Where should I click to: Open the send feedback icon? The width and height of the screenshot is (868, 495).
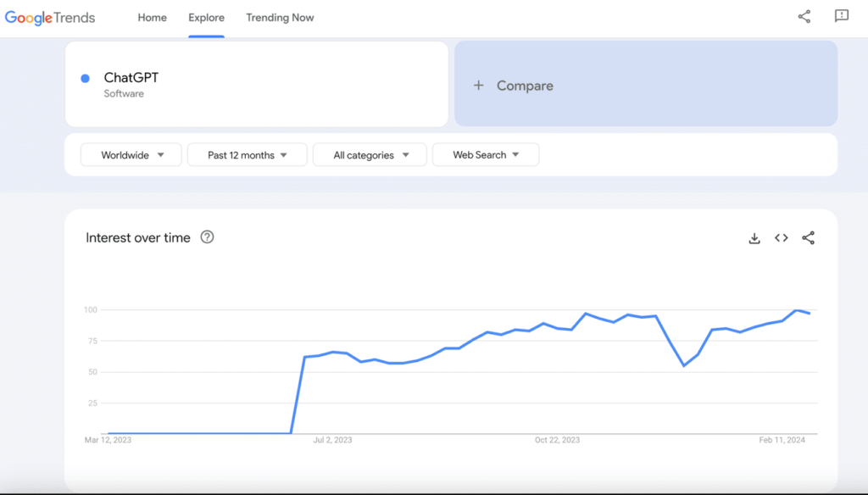842,16
